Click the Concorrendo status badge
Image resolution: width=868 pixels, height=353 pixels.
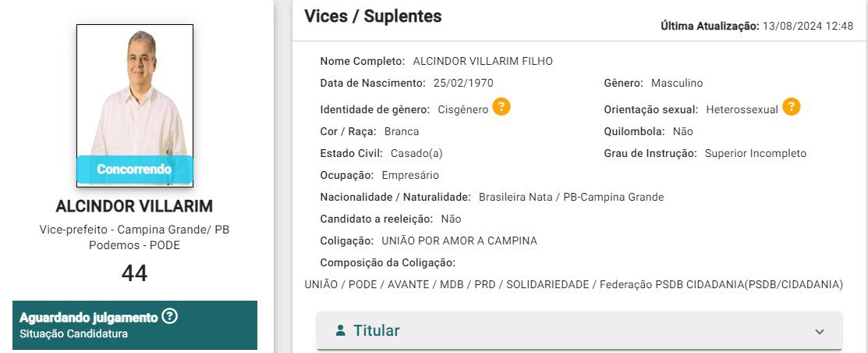(134, 169)
